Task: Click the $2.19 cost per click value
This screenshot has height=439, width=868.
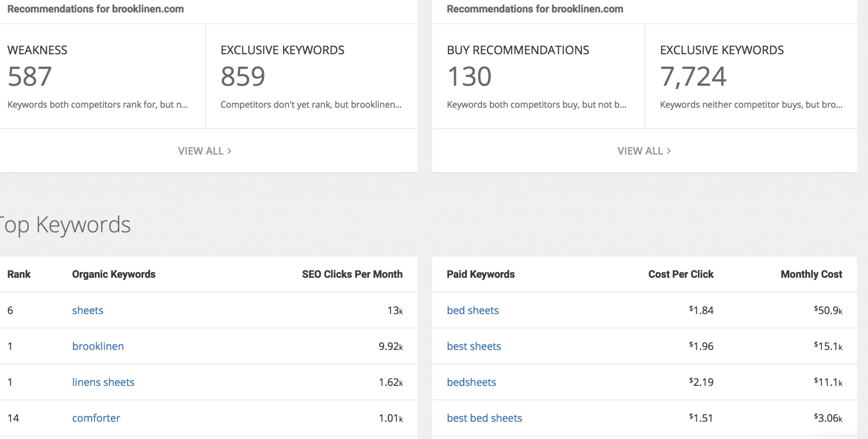Action: pyautogui.click(x=701, y=383)
